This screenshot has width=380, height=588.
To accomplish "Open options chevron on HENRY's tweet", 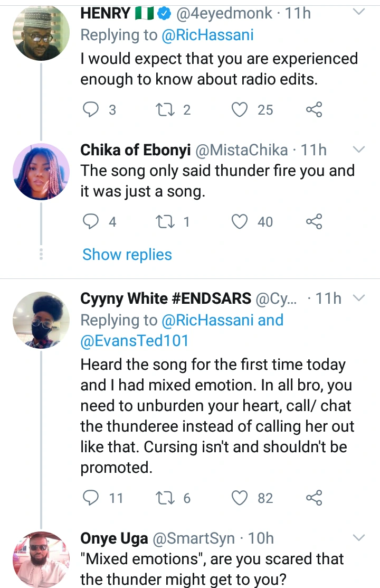I will click(358, 12).
